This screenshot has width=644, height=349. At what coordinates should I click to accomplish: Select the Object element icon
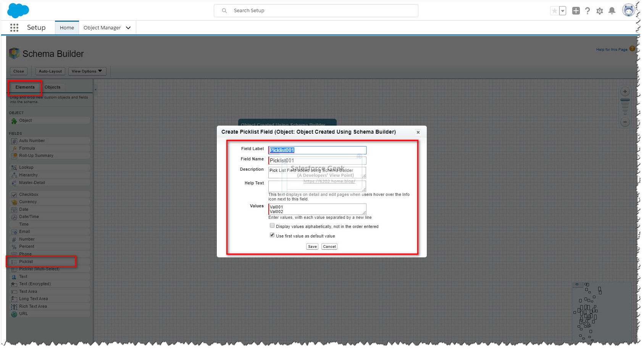14,121
